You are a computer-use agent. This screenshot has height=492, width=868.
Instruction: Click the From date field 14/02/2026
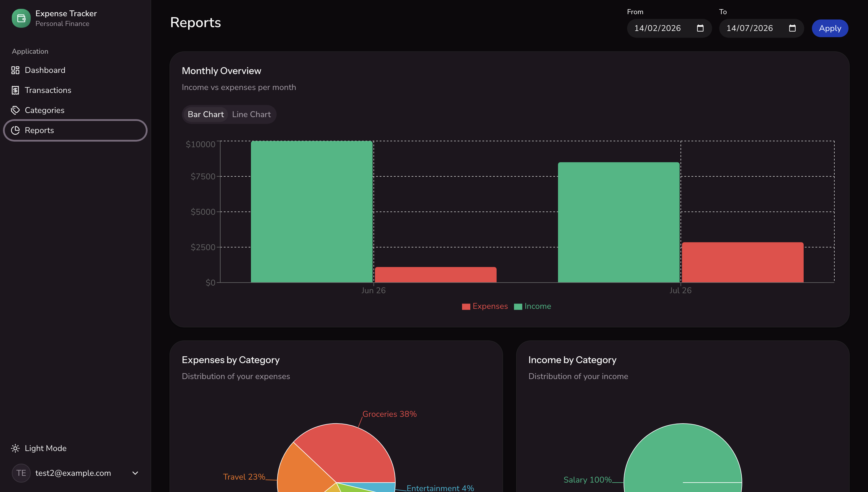coord(669,28)
